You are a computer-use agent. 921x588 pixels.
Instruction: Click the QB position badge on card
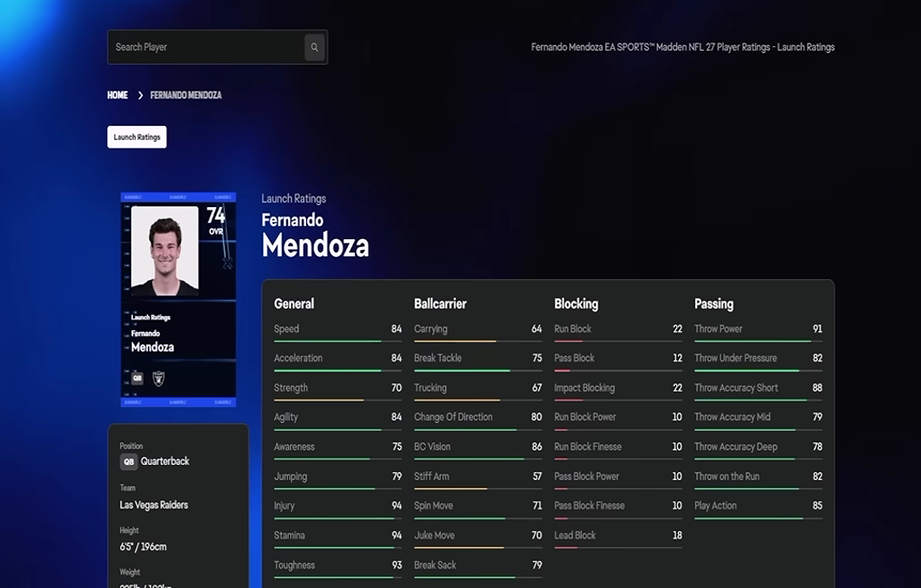(x=137, y=378)
